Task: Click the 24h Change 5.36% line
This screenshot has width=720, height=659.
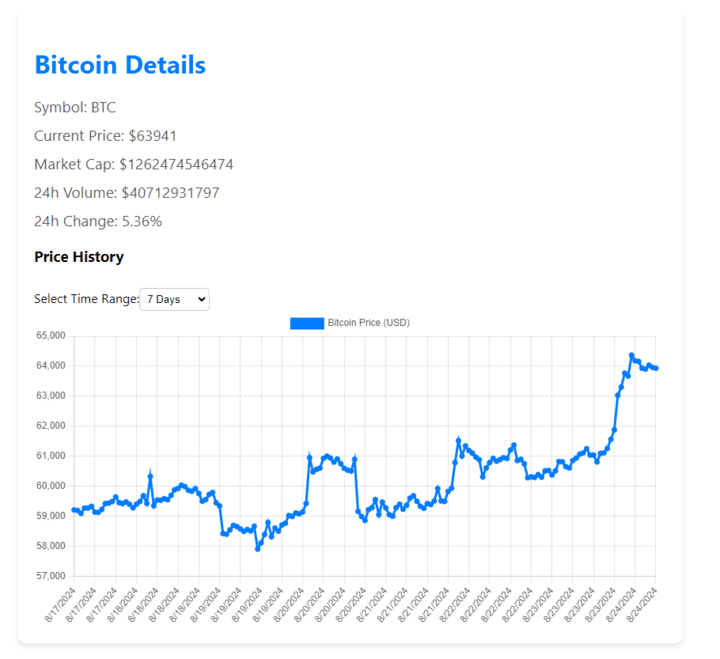Action: coord(98,221)
